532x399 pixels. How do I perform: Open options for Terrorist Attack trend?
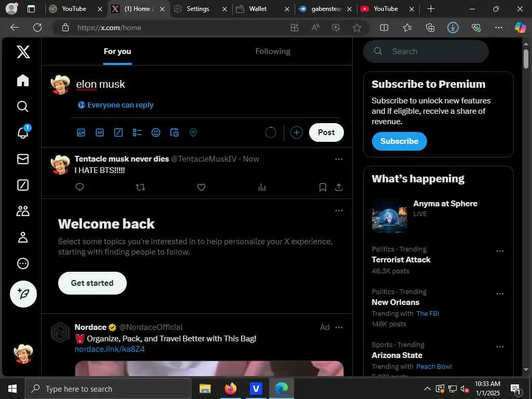point(500,251)
